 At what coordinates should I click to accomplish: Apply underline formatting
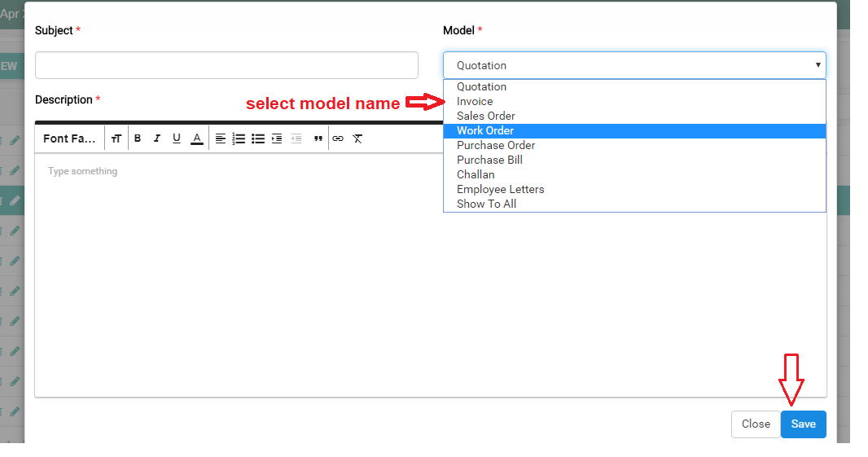tap(177, 138)
